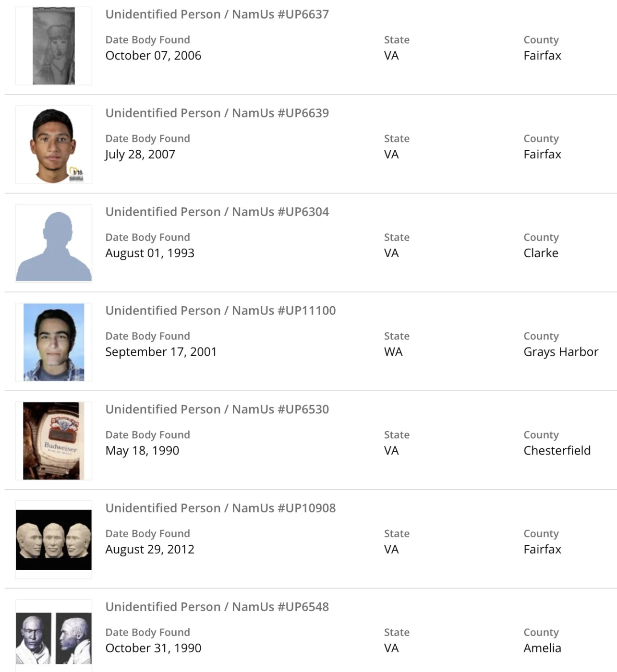Open the sketch thumbnail for case UP6637
This screenshot has width=617, height=672.
click(x=53, y=46)
